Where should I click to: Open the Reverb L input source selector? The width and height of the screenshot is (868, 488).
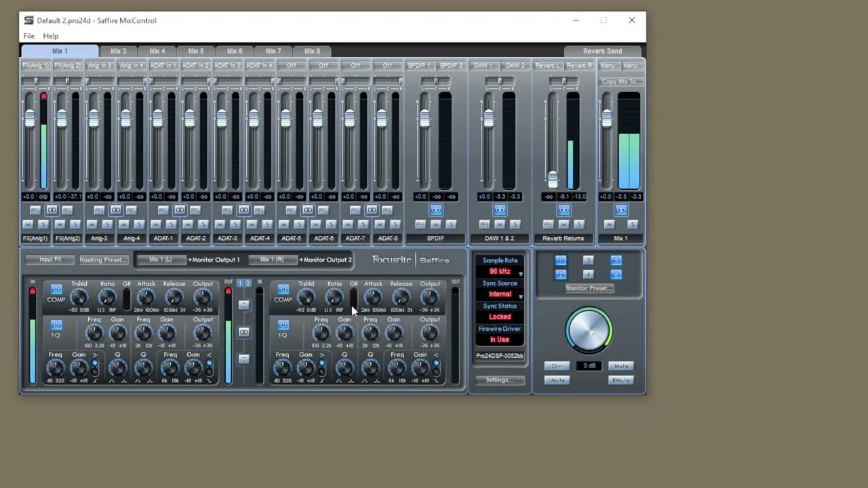click(548, 66)
